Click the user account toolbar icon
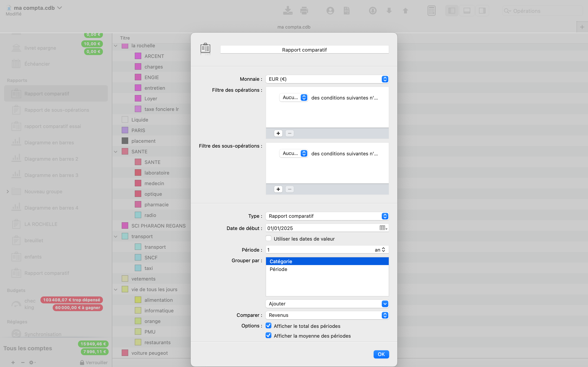 (x=330, y=11)
